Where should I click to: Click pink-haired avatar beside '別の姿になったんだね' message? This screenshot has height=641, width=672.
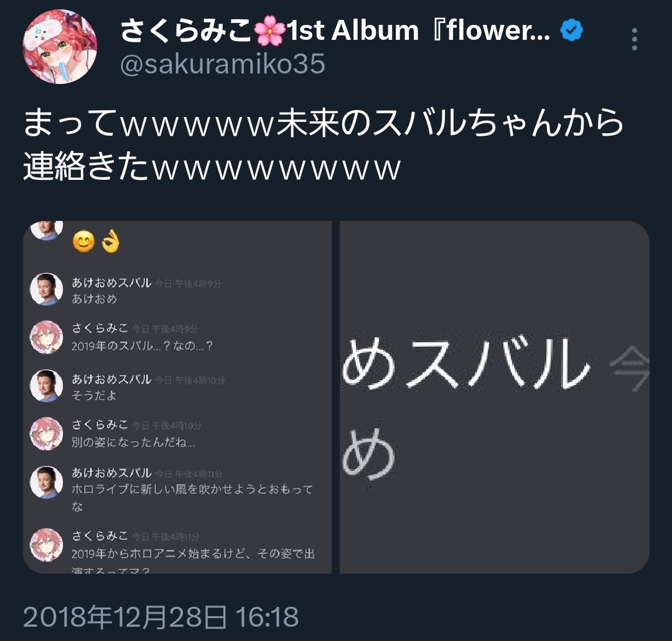pyautogui.click(x=46, y=434)
